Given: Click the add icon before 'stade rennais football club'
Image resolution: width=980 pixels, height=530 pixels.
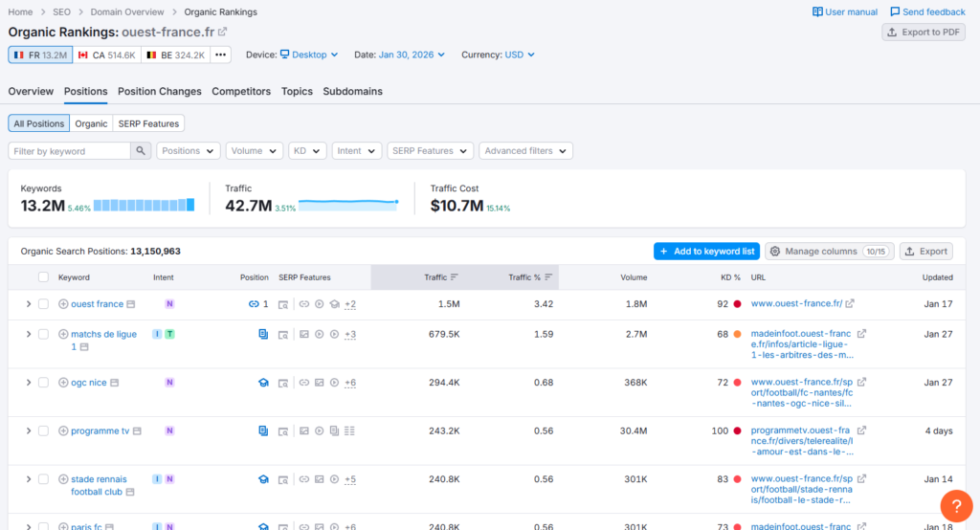Looking at the screenshot, I should click(x=63, y=479).
